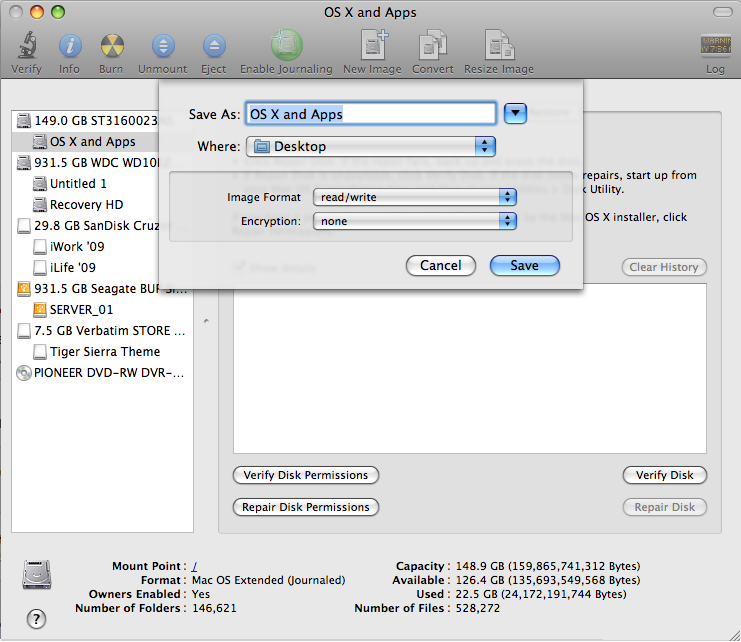The height and width of the screenshot is (642, 741).
Task: Click Repair Disk Permissions button
Action: (x=306, y=507)
